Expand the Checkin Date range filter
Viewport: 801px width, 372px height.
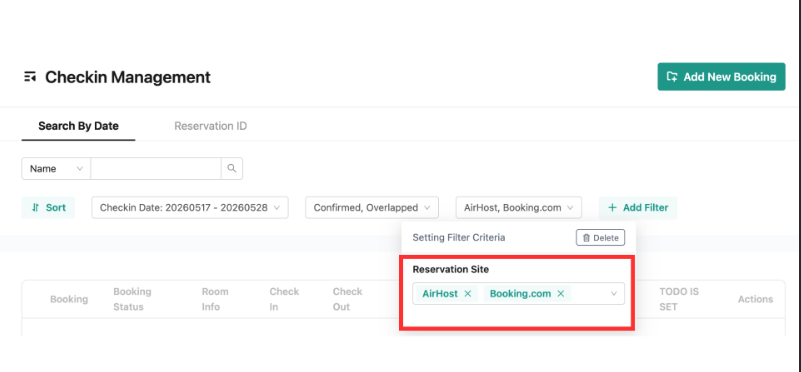pyautogui.click(x=190, y=207)
